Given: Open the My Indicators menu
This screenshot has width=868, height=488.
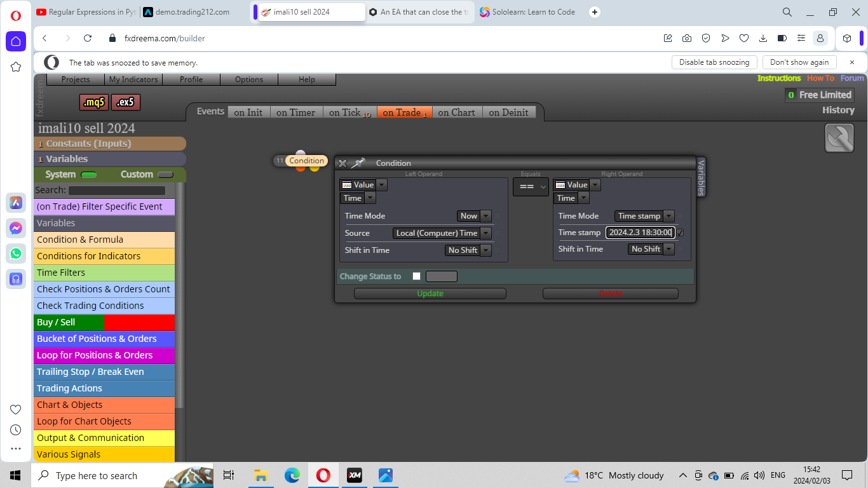Looking at the screenshot, I should (133, 79).
